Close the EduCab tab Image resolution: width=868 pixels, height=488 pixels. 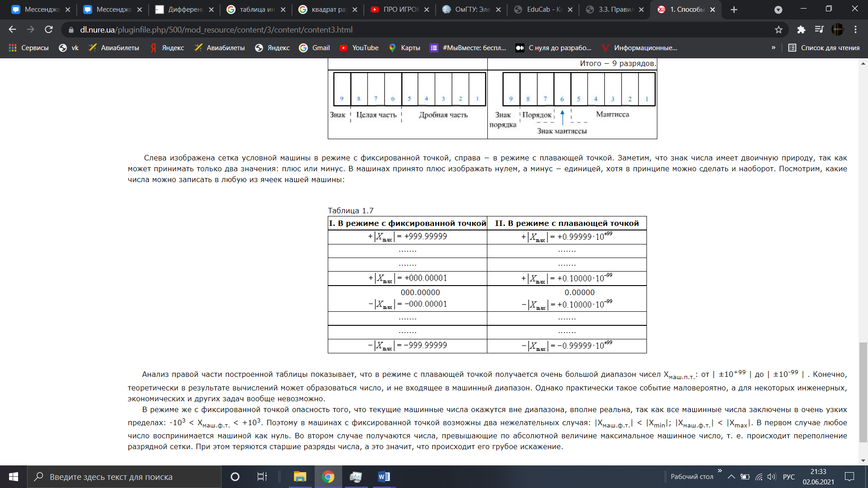[x=570, y=9]
